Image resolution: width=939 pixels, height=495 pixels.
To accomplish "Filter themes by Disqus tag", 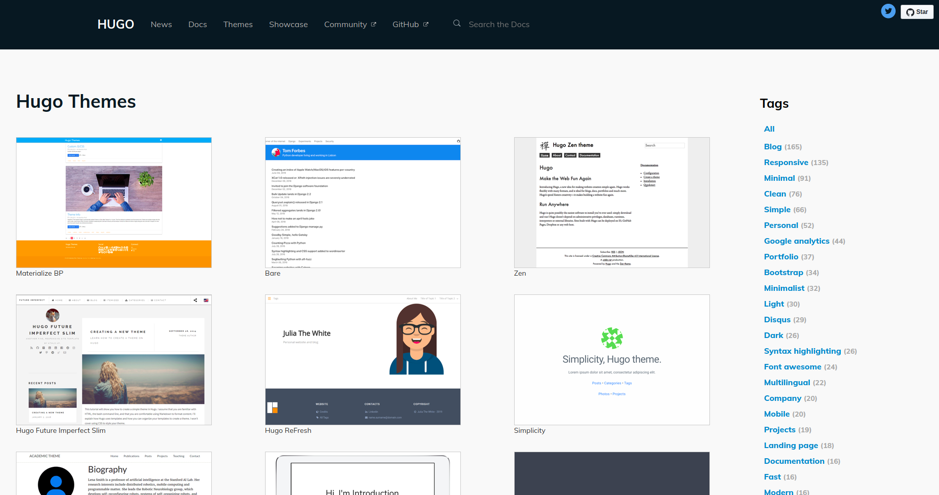I will (777, 320).
